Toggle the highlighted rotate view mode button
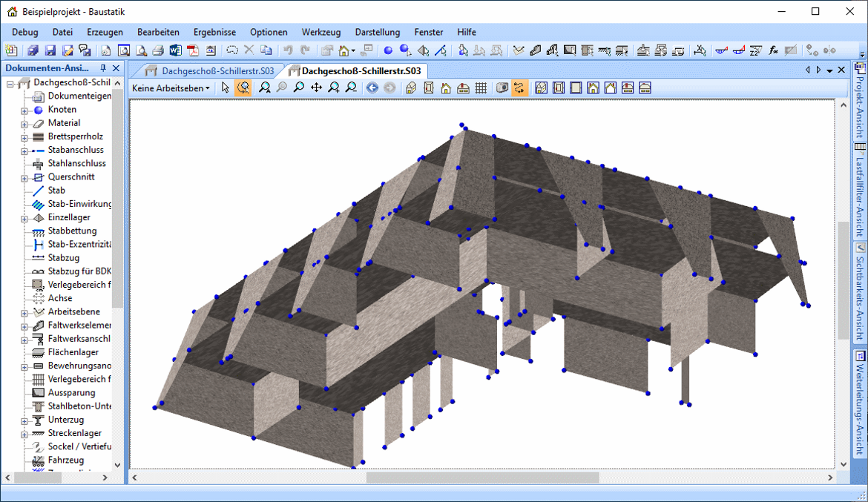This screenshot has width=868, height=502. (x=243, y=87)
